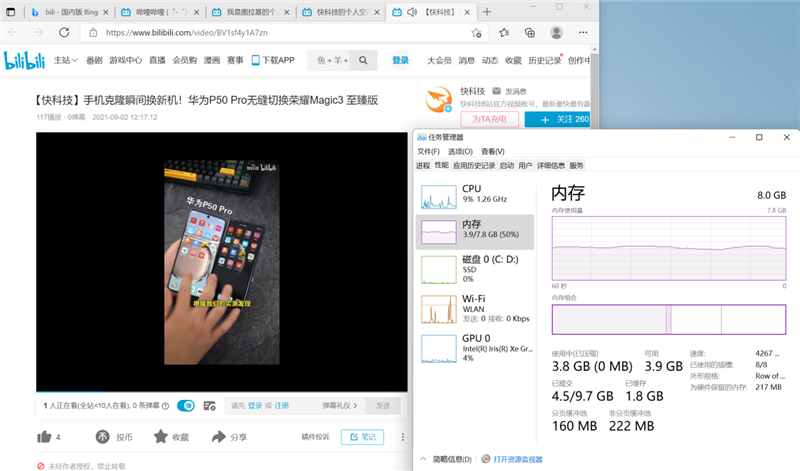Collapse Task Manager with 简略信息 arrow

click(423, 459)
